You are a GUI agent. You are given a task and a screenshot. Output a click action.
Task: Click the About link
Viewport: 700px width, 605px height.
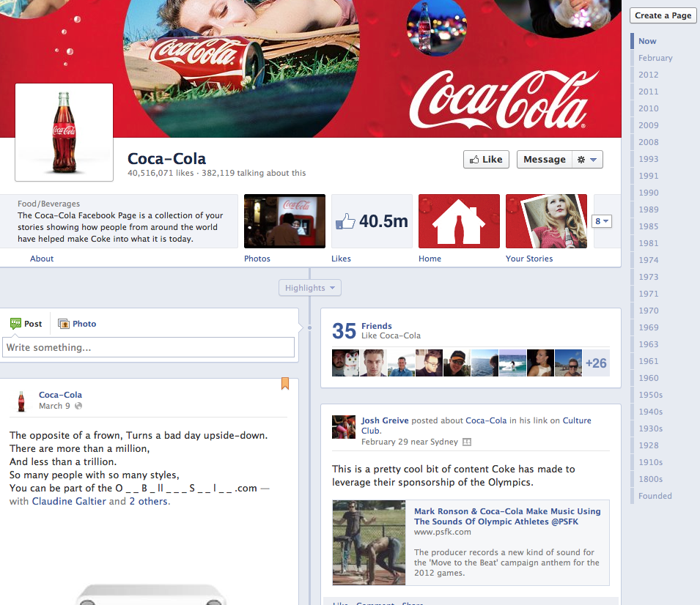pos(42,259)
